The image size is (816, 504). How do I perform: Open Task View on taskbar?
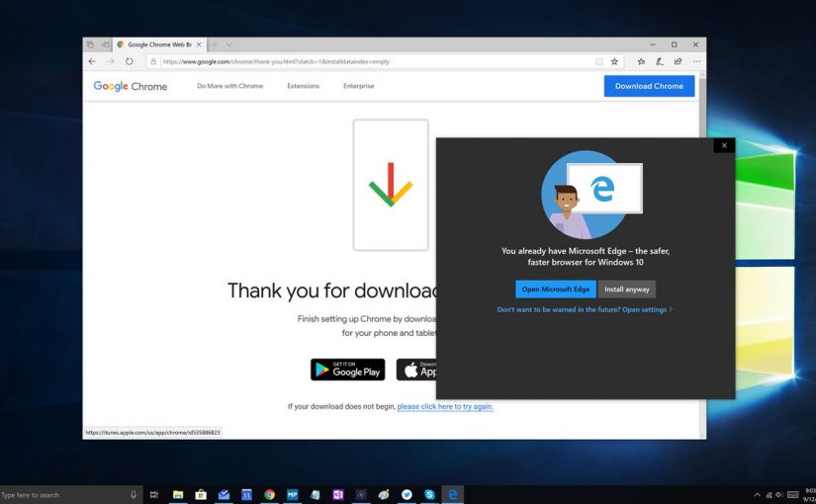click(154, 495)
